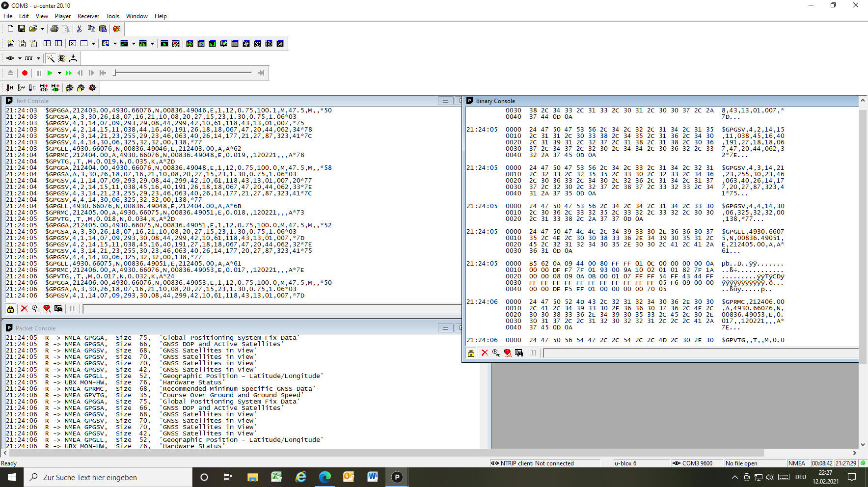Open Excel from the Windows taskbar
This screenshot has width=868, height=487.
[276, 477]
